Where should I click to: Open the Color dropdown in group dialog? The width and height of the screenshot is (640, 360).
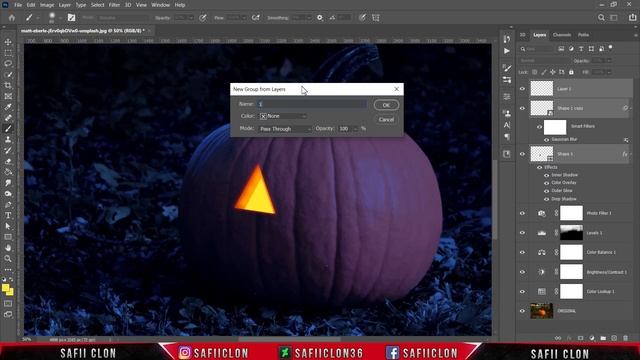(x=283, y=116)
